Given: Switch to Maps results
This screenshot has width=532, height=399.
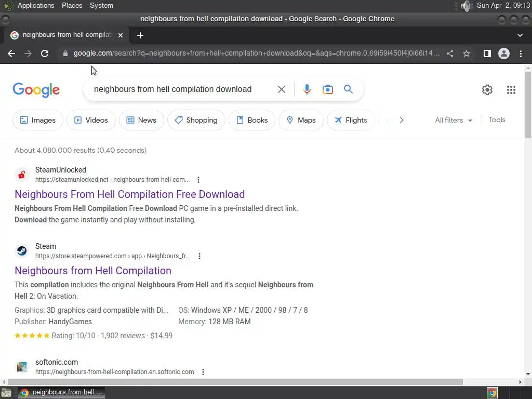Looking at the screenshot, I should pos(301,120).
